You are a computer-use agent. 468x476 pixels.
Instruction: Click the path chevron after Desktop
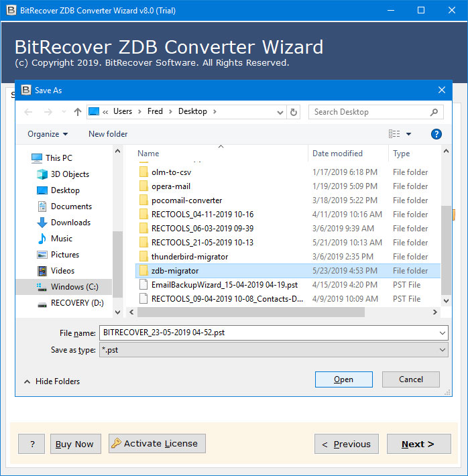coord(215,112)
